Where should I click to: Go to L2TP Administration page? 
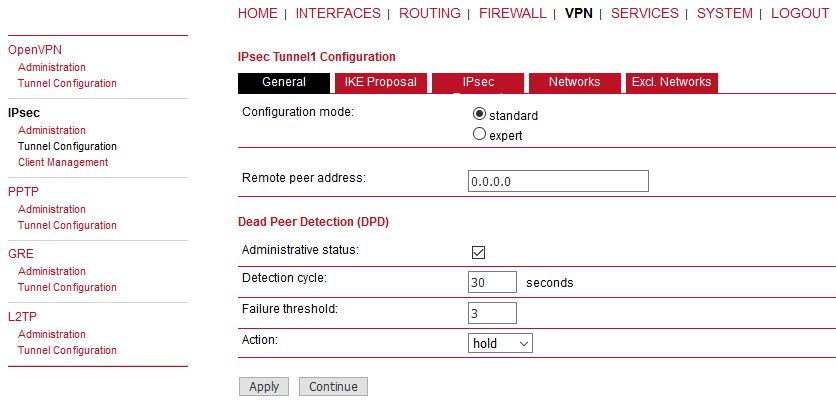tap(52, 334)
